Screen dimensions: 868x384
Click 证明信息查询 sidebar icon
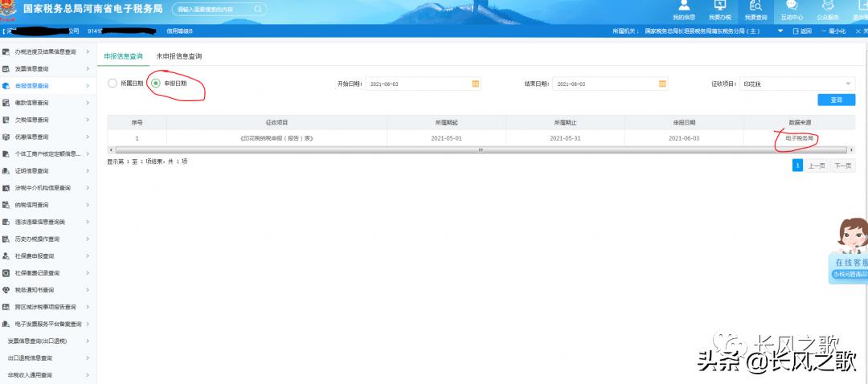click(x=6, y=171)
